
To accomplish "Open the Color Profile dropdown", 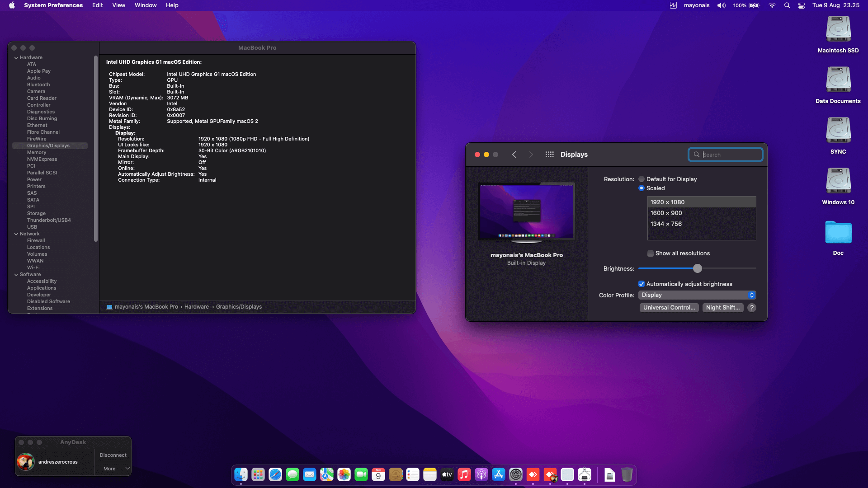I will point(697,295).
